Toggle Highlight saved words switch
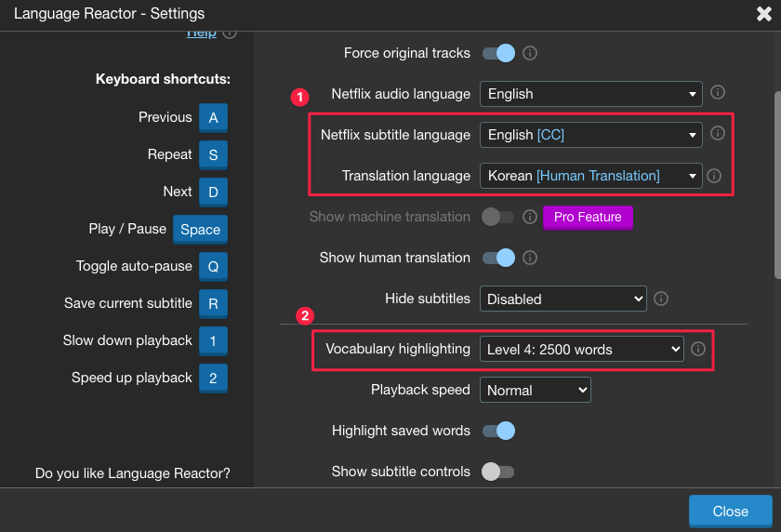781x532 pixels. [498, 431]
